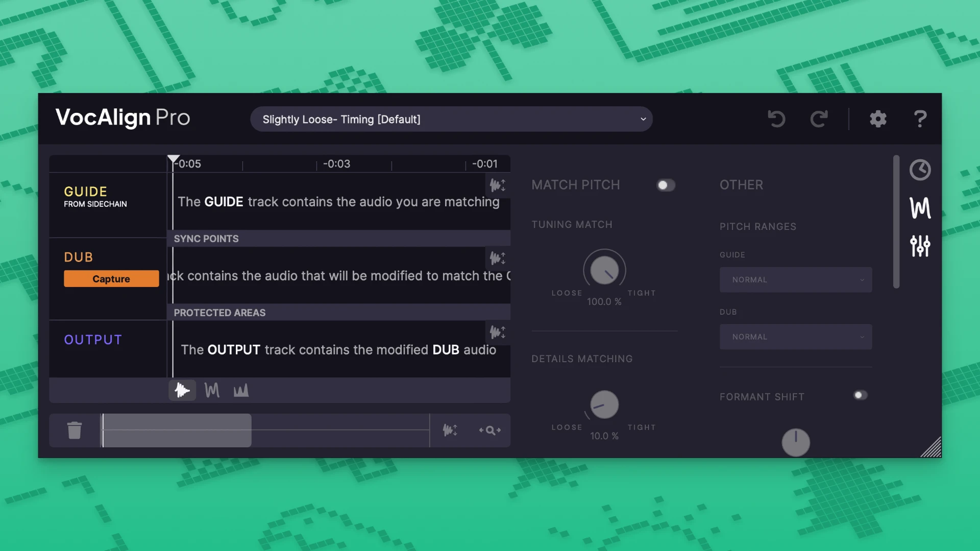Viewport: 980px width, 551px height.
Task: Select the waveform display view icon
Action: [182, 391]
